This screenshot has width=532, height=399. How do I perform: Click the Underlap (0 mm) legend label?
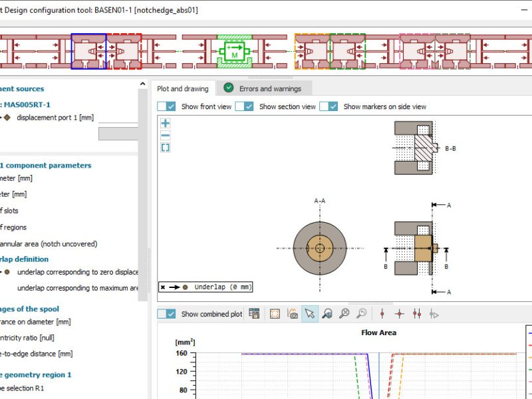point(223,287)
